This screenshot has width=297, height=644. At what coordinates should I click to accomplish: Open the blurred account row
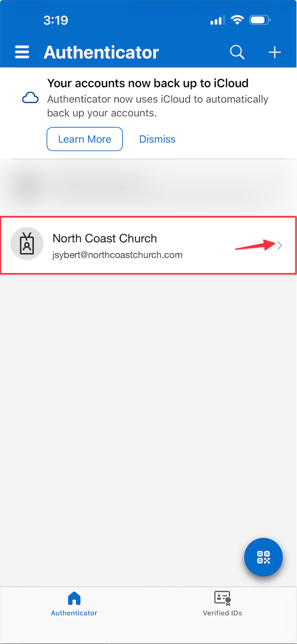(148, 186)
